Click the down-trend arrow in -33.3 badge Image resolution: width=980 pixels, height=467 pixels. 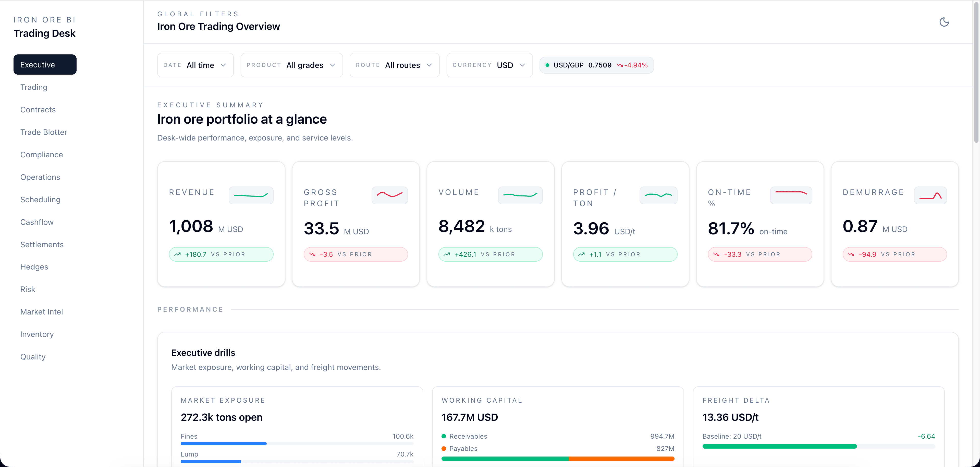pos(716,254)
